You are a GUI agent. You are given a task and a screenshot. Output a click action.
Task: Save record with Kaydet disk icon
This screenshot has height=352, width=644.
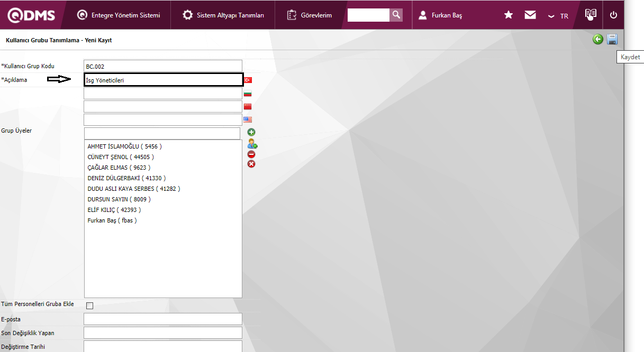(x=612, y=39)
